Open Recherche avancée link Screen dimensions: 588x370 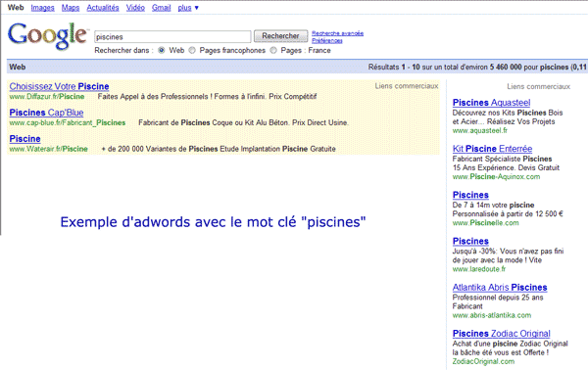(337, 33)
